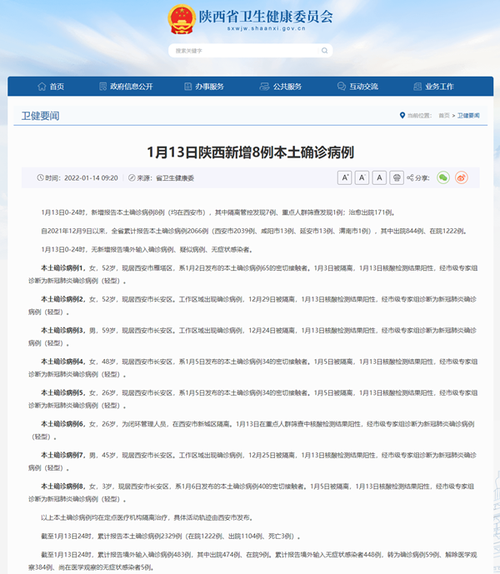Click the 本土确诊病例6 paragraph heading
This screenshot has height=574, width=500.
click(63, 424)
